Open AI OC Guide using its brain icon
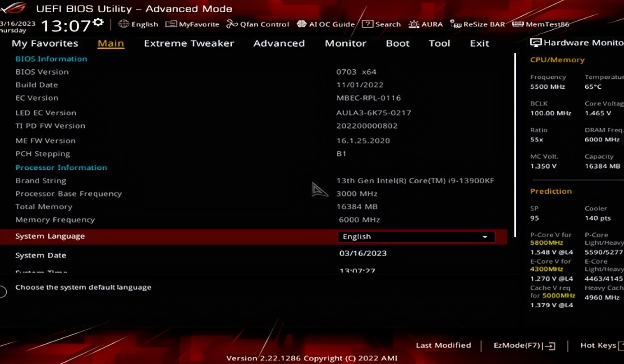Image resolution: width=624 pixels, height=364 pixels. click(x=302, y=24)
